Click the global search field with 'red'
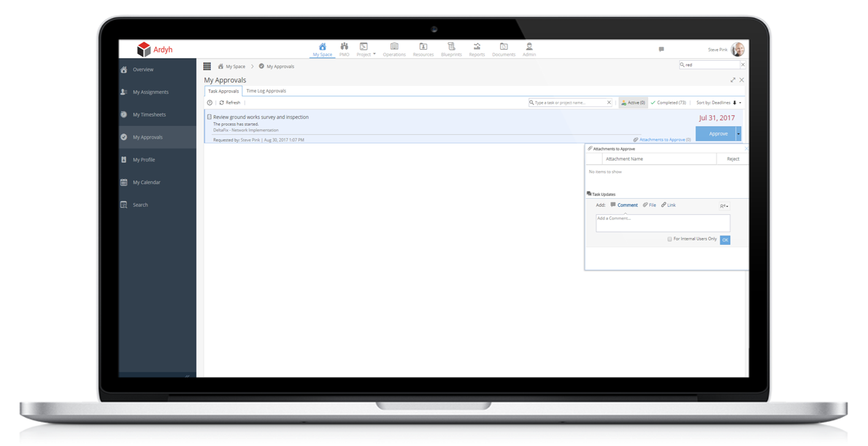This screenshot has width=868, height=446. coord(709,64)
